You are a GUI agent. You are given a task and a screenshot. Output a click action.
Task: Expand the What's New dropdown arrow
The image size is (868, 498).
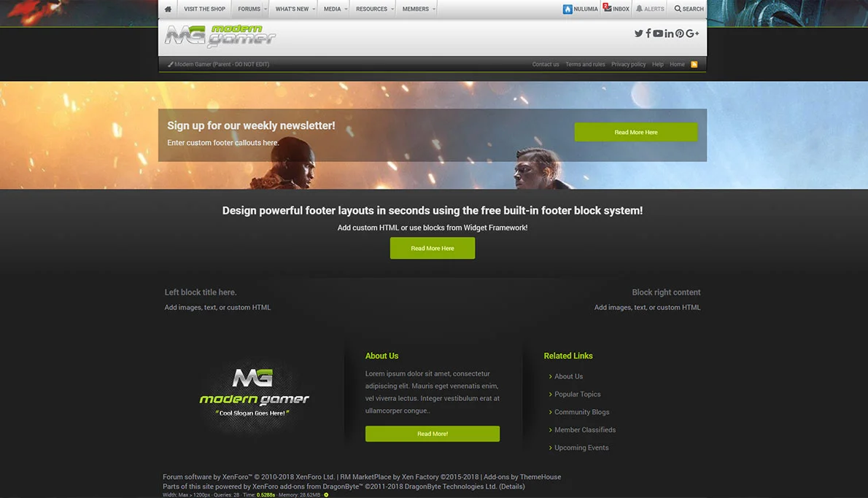(314, 9)
